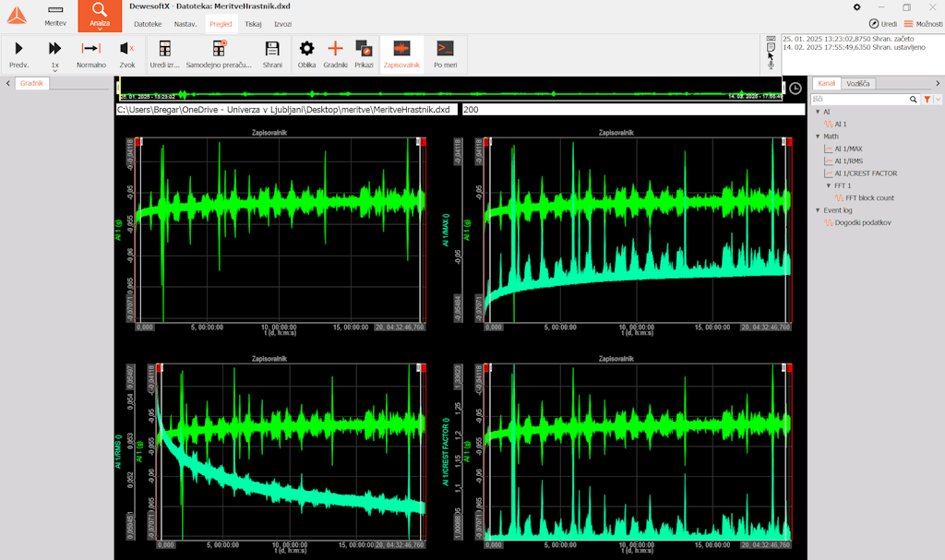The height and width of the screenshot is (560, 945).
Task: Start playback with the Predv. button
Action: (18, 54)
